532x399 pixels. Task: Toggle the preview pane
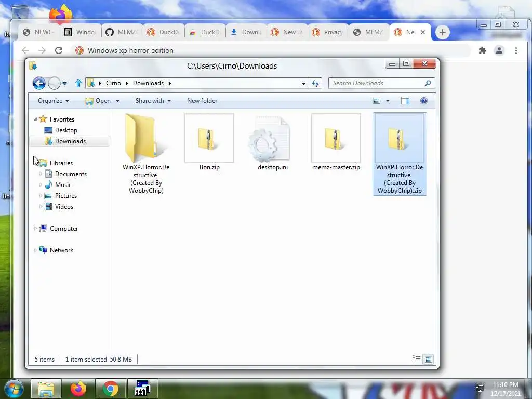[405, 101]
